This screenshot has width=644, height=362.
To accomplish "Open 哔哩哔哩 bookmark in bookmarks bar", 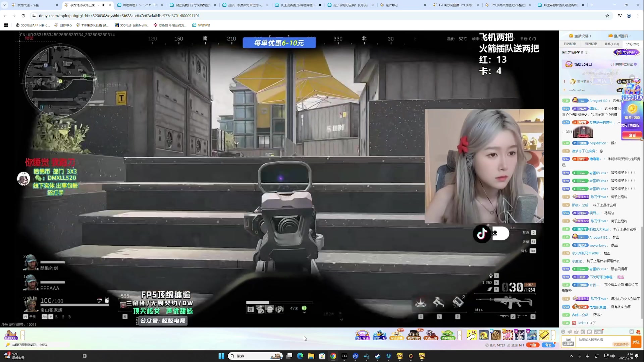I will [201, 25].
